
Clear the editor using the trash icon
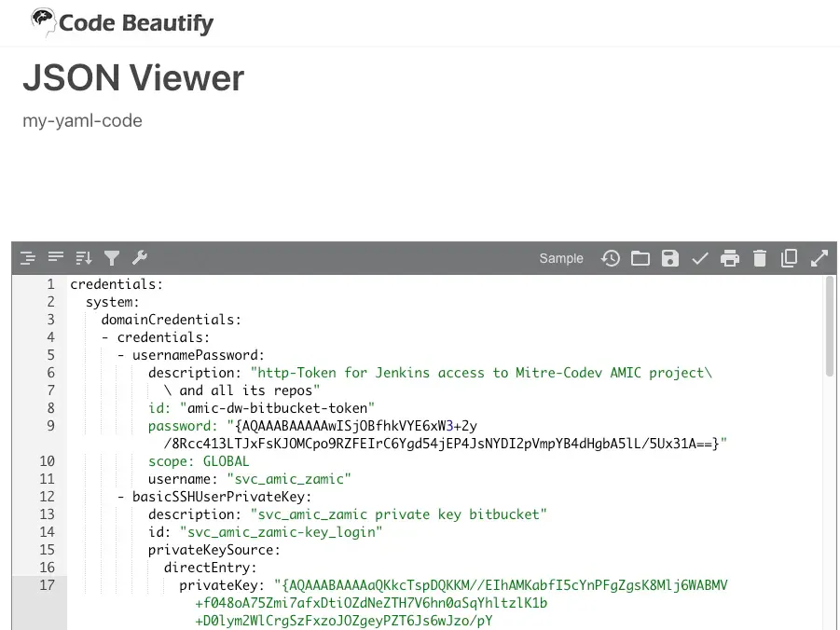(760, 258)
